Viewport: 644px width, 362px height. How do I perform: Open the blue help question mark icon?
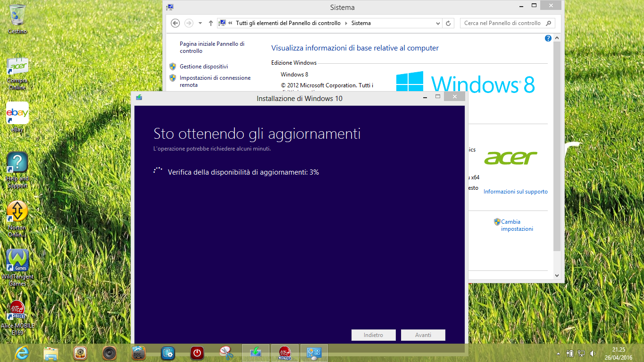click(x=548, y=39)
